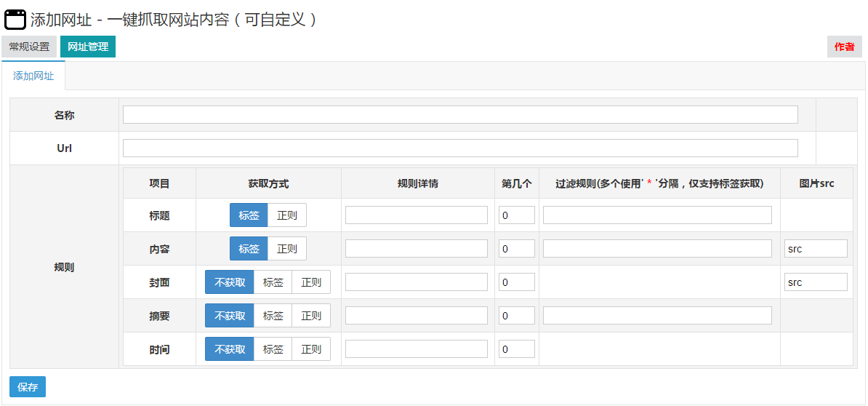Viewport: 868px width, 406px height.
Task: Set 标题 fetch method to 正则
Action: [x=286, y=215]
